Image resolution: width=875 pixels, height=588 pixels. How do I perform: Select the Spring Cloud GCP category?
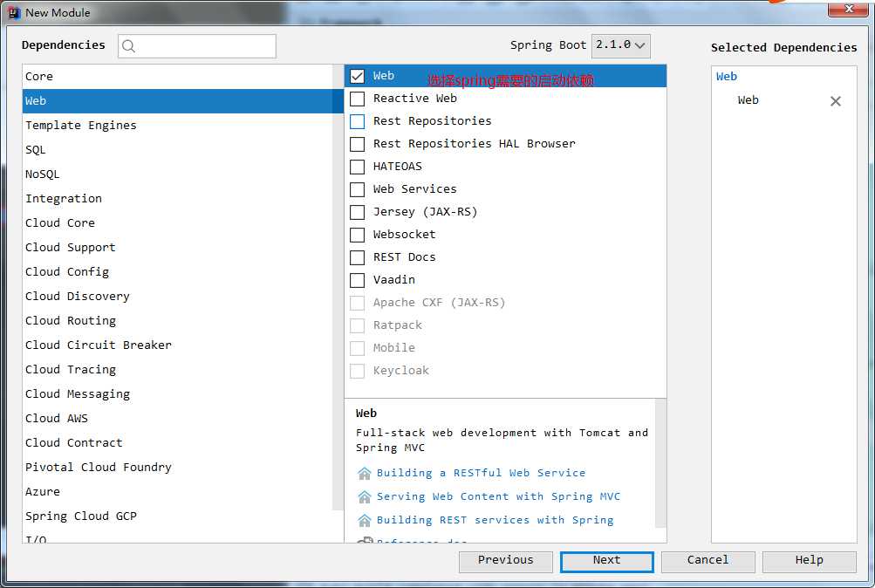click(179, 516)
